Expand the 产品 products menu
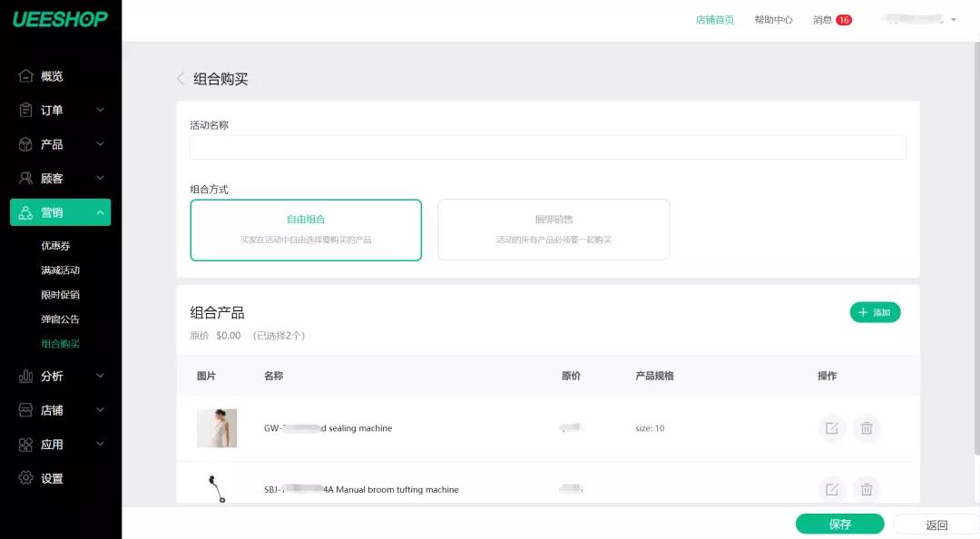This screenshot has height=539, width=980. click(61, 144)
